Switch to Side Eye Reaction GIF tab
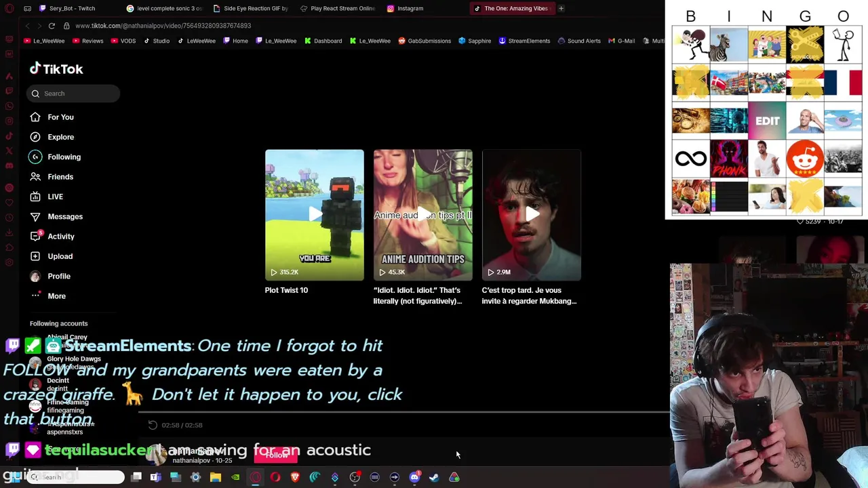The width and height of the screenshot is (868, 488). click(251, 8)
